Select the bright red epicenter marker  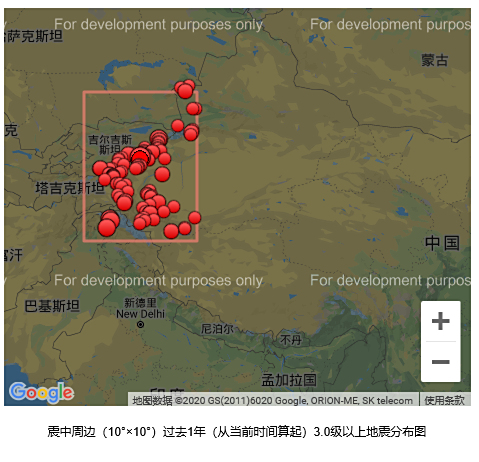pyautogui.click(x=140, y=157)
